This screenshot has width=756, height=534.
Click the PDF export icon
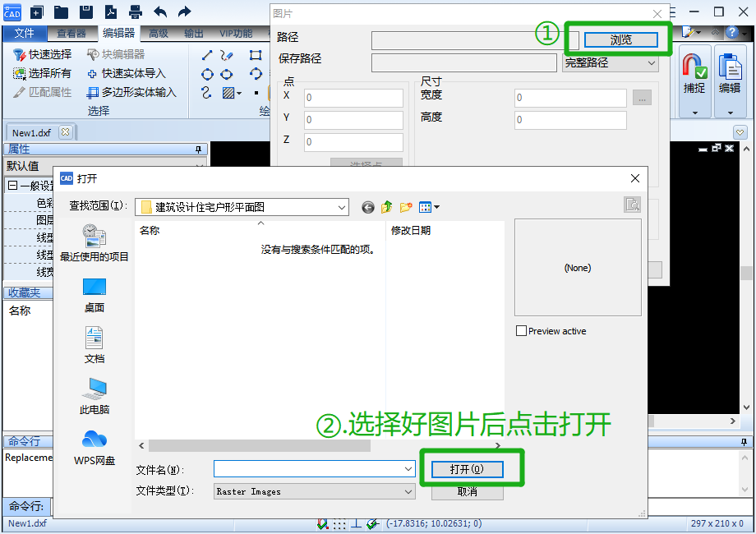point(111,12)
